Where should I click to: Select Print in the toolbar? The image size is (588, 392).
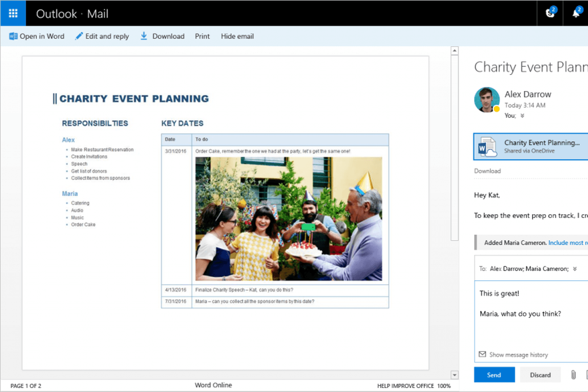(202, 36)
